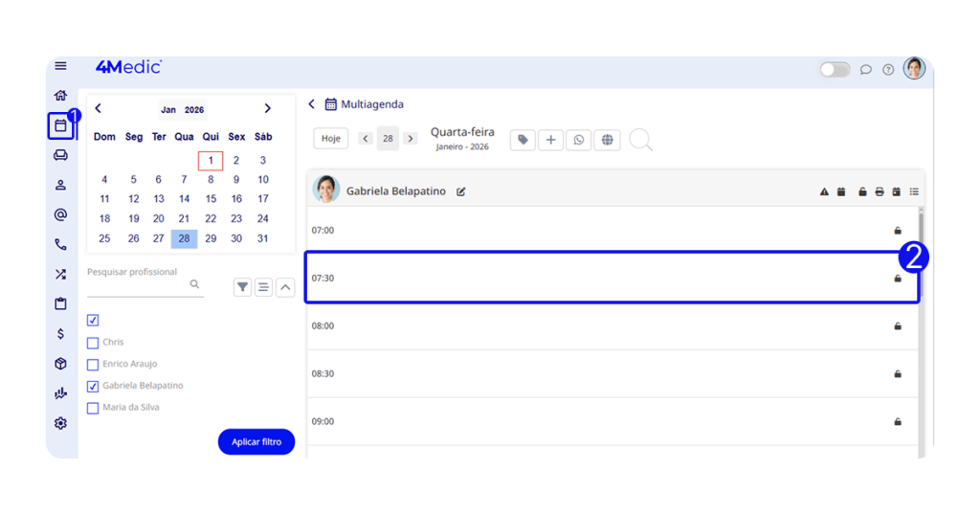980x515 pixels.
Task: Open the hamburger menu at the top left
Action: click(x=60, y=66)
